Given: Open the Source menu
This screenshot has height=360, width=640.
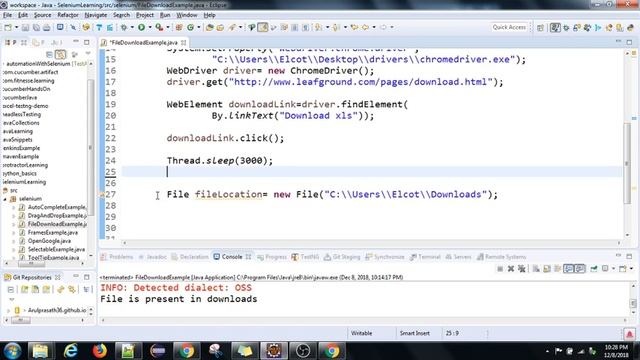Looking at the screenshot, I should (x=42, y=15).
